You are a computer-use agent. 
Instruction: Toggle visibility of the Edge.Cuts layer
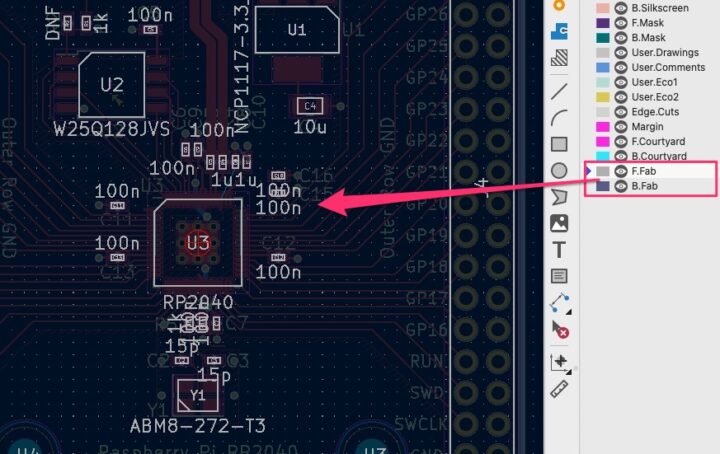[x=621, y=112]
